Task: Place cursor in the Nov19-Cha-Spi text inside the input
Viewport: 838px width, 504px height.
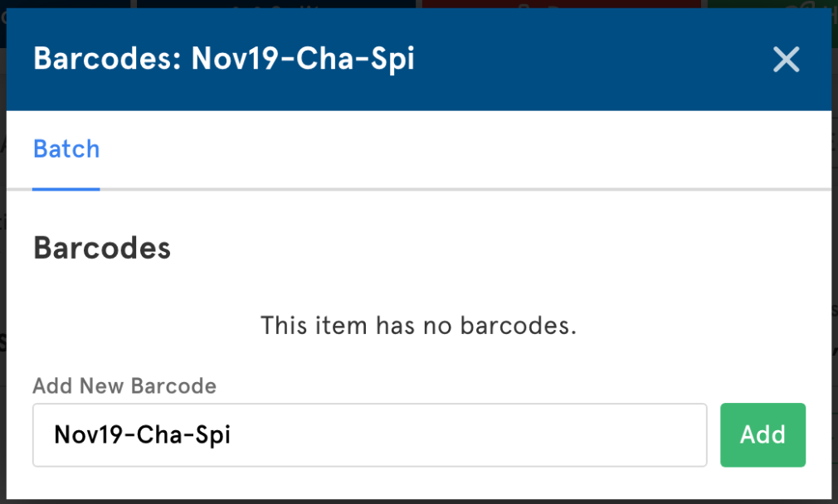Action: pos(142,434)
